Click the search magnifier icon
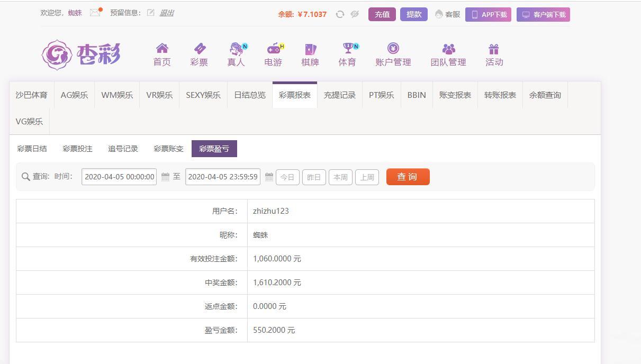641x364 pixels. click(25, 177)
